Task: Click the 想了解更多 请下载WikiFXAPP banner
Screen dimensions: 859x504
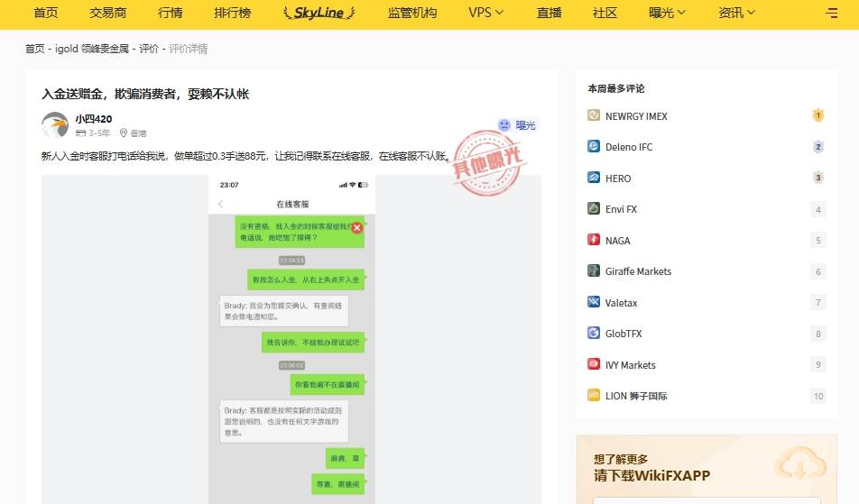Action: point(707,469)
